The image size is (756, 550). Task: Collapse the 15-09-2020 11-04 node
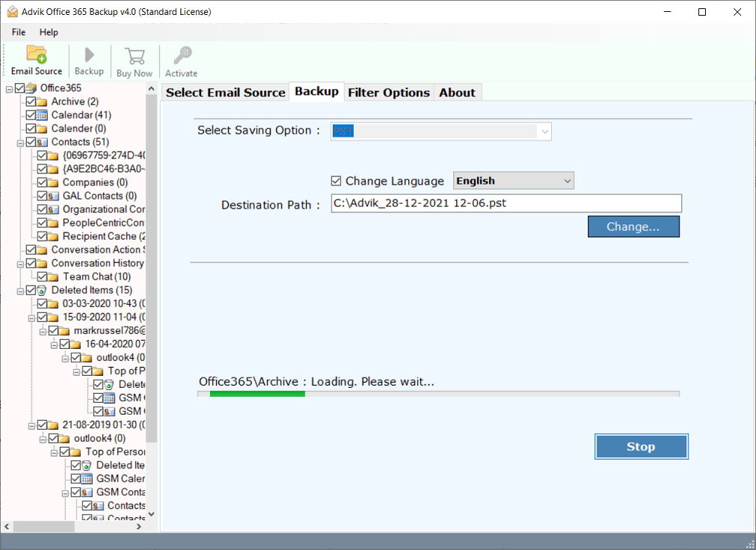31,318
